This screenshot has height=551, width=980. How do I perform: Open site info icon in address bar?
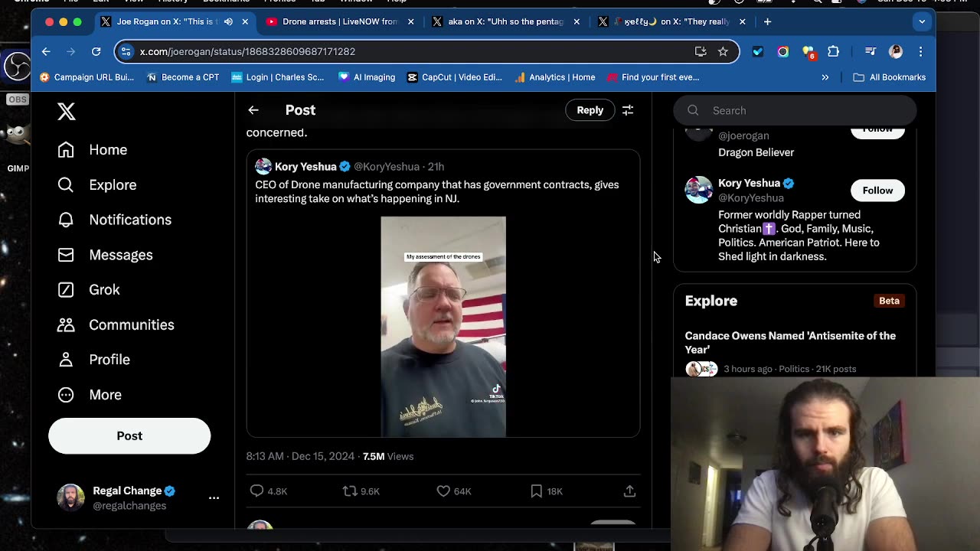[127, 51]
